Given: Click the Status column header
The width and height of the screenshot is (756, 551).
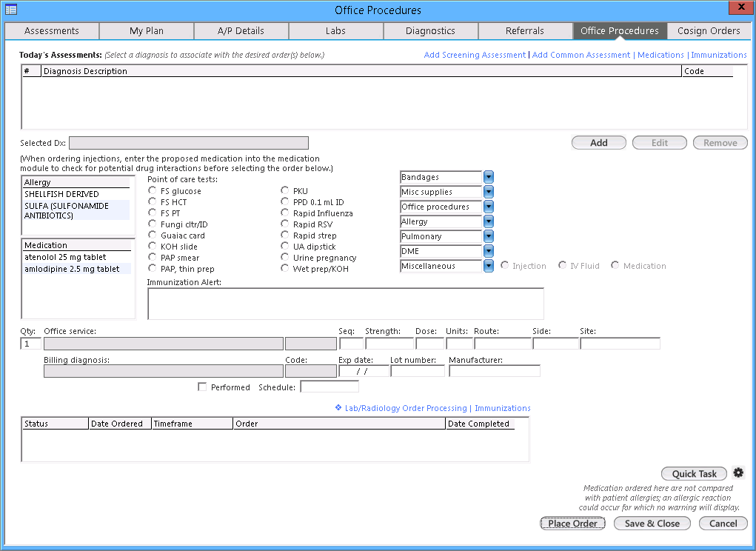Looking at the screenshot, I should click(x=56, y=424).
